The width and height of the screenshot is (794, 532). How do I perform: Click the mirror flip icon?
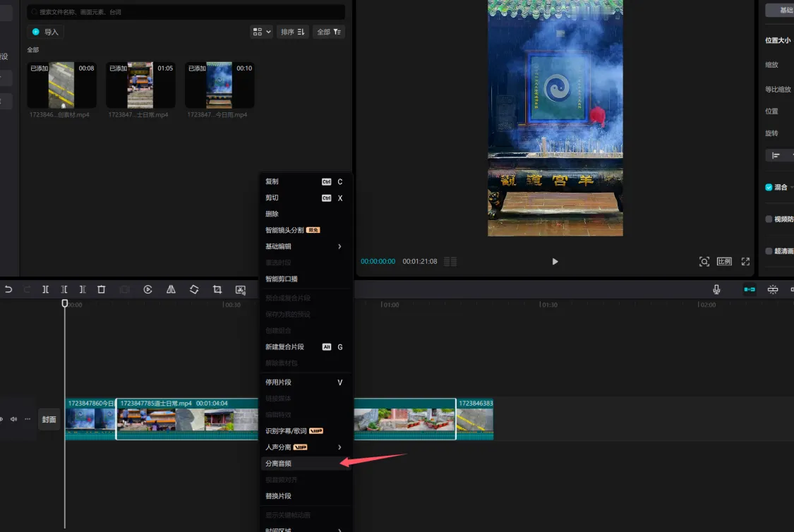tap(171, 289)
